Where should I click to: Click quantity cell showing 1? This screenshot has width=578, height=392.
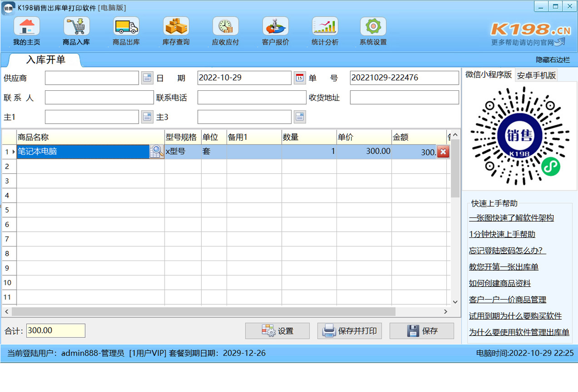tap(309, 152)
